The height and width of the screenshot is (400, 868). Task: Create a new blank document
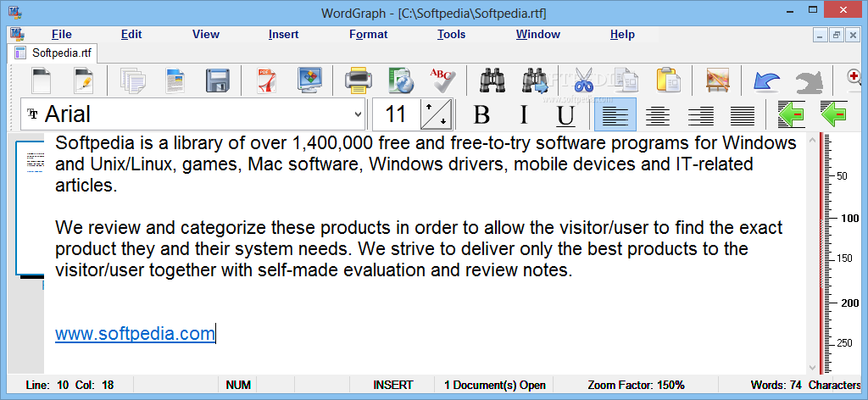tap(42, 81)
